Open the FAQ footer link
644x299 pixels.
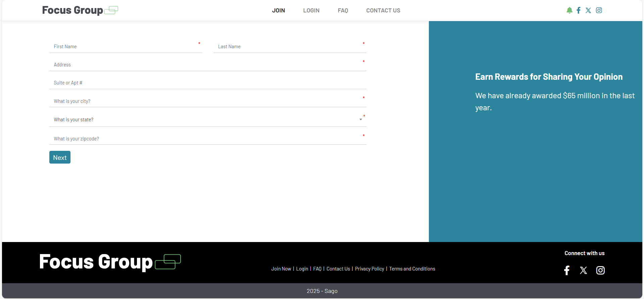[x=317, y=269]
